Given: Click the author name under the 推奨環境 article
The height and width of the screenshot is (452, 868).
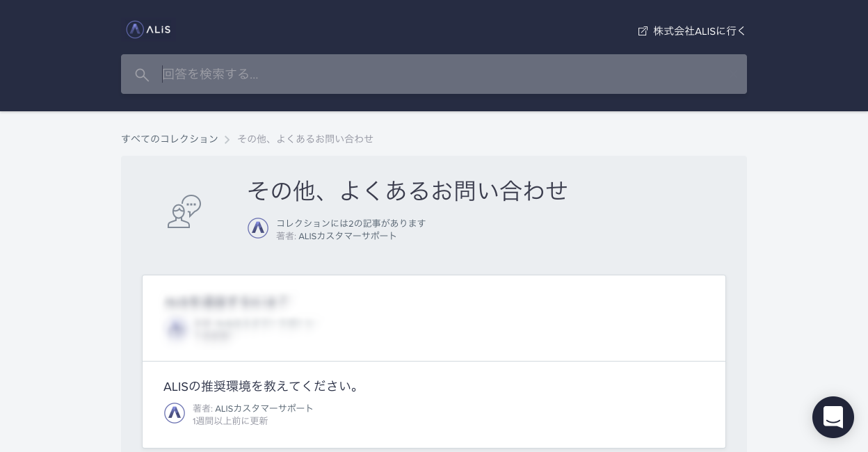Looking at the screenshot, I should (264, 408).
